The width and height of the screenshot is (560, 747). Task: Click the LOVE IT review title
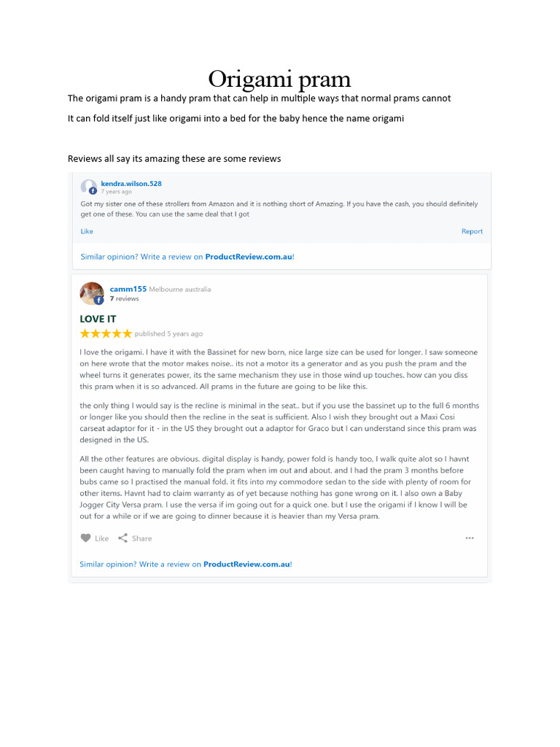click(98, 319)
